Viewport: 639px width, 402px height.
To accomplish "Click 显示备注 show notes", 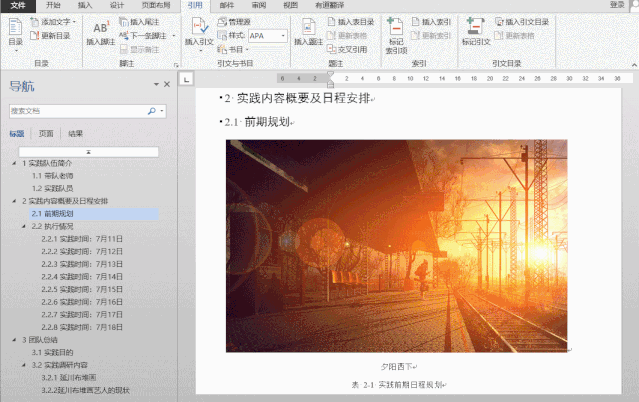I will pyautogui.click(x=140, y=49).
